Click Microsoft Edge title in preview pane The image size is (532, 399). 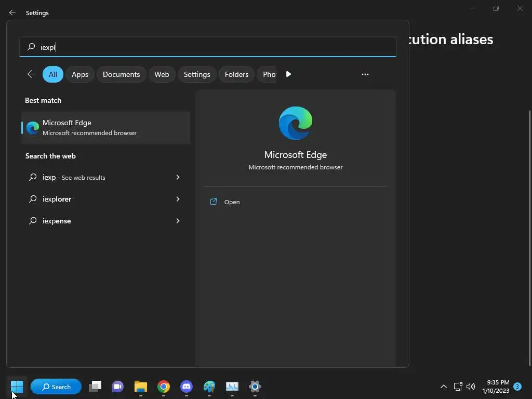coord(296,155)
